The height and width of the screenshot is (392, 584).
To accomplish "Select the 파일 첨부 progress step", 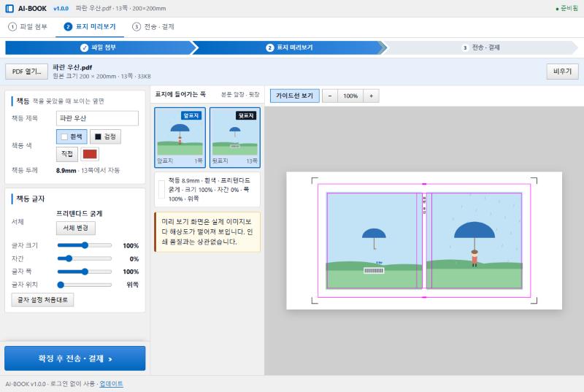I will click(99, 47).
